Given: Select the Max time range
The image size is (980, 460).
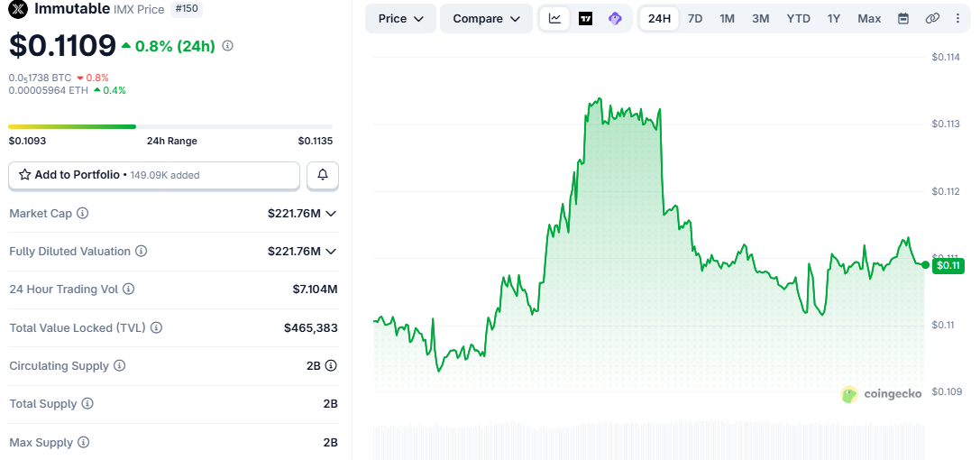Looking at the screenshot, I should coord(869,19).
